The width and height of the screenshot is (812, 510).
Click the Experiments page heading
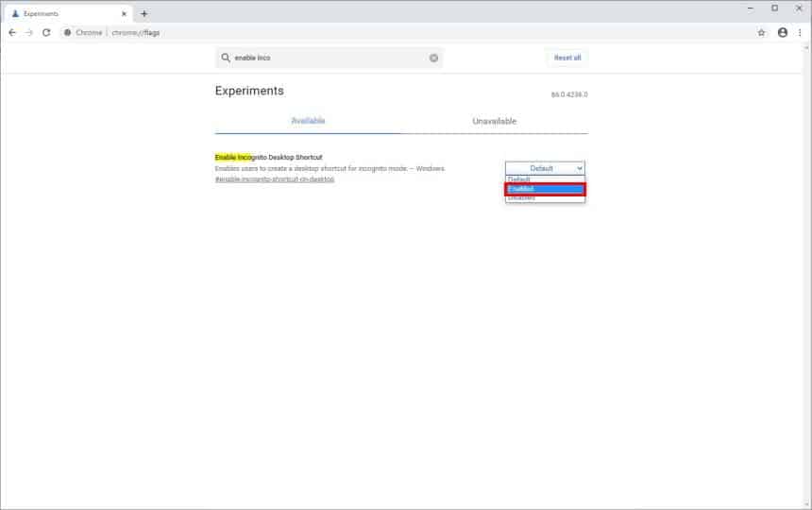249,91
